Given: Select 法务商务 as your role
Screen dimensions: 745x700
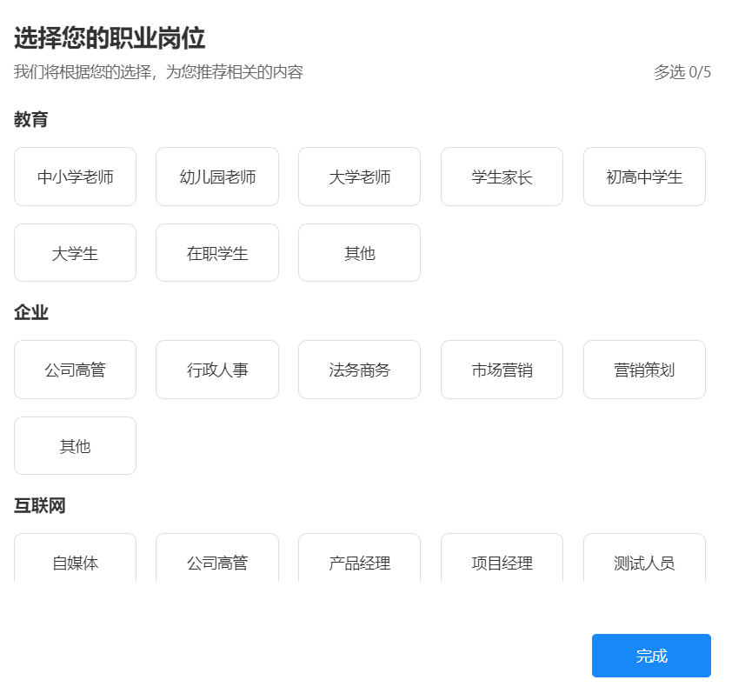Looking at the screenshot, I should click(359, 370).
